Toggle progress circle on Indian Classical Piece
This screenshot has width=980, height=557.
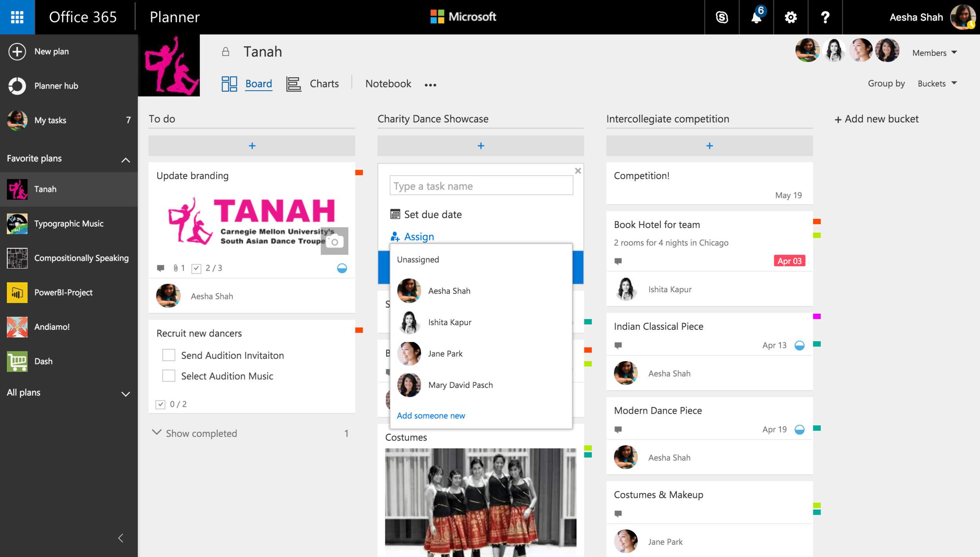coord(799,345)
